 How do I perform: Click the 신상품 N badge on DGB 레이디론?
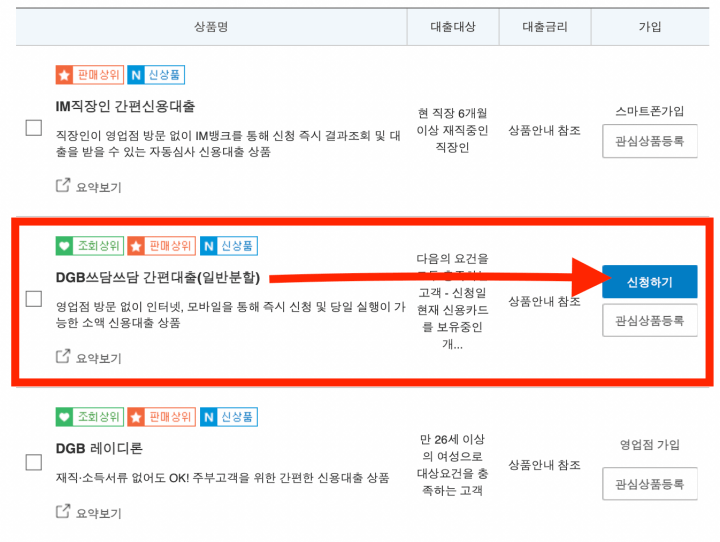[229, 417]
